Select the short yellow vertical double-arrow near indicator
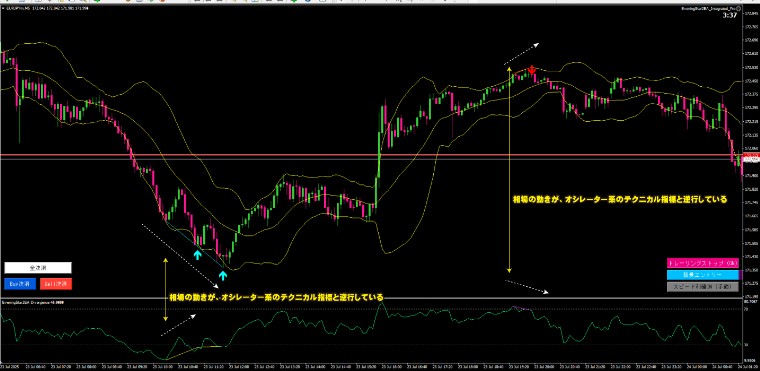 click(166, 290)
